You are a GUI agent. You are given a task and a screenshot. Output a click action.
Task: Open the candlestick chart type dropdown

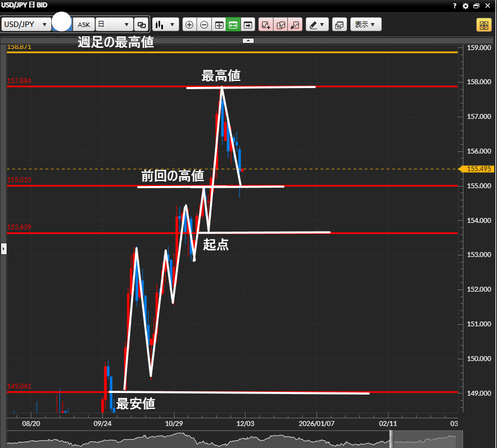coord(166,25)
